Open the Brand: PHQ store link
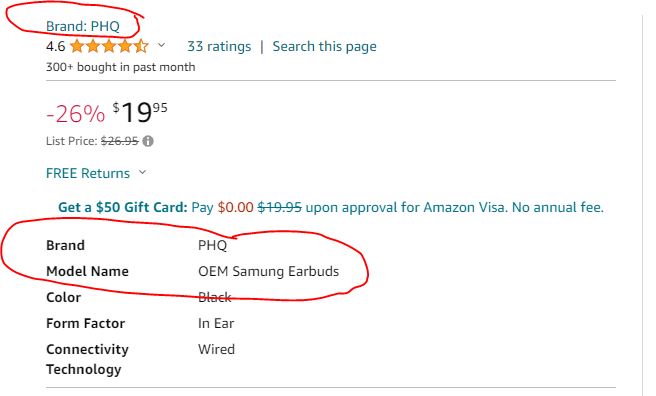The height and width of the screenshot is (396, 656). (83, 26)
